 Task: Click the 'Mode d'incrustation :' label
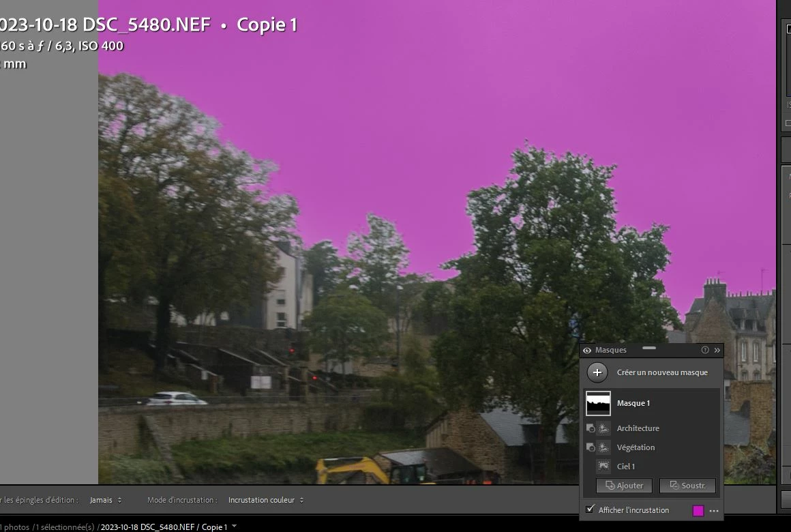point(182,500)
